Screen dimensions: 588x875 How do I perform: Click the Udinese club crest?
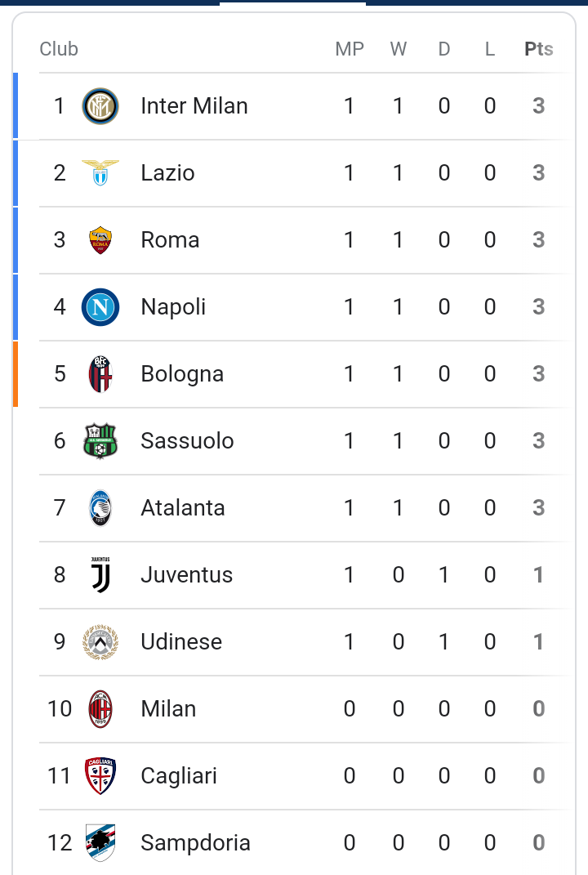(100, 641)
